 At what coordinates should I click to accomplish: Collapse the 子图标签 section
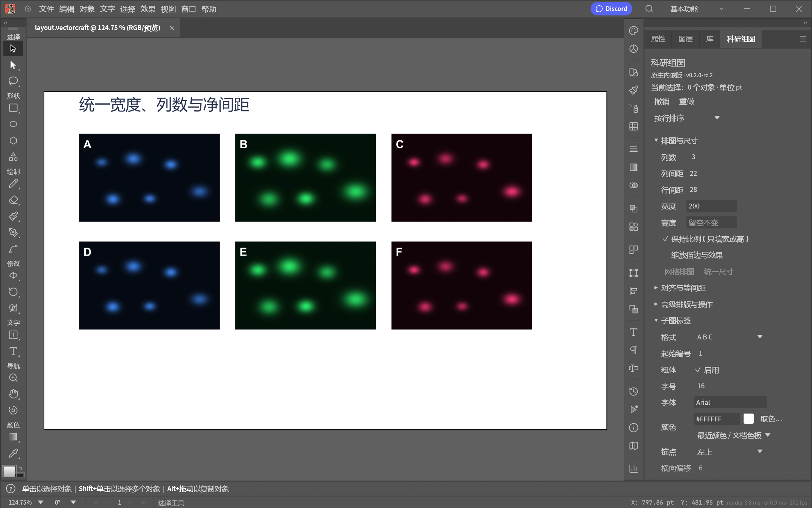pyautogui.click(x=673, y=321)
